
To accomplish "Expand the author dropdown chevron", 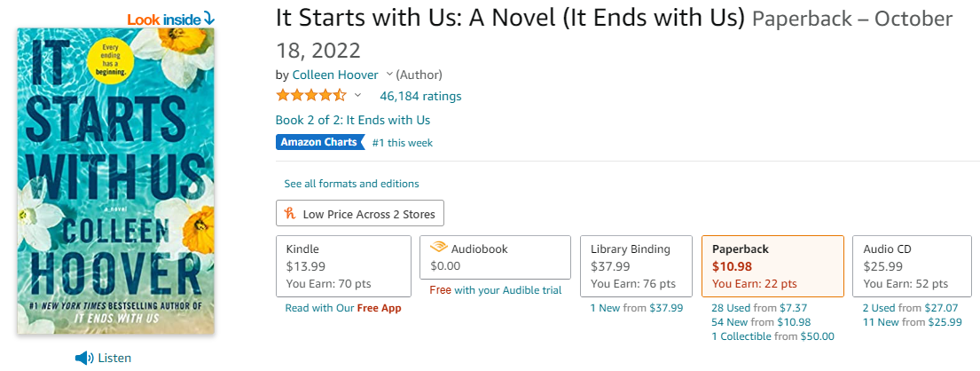I will point(389,75).
